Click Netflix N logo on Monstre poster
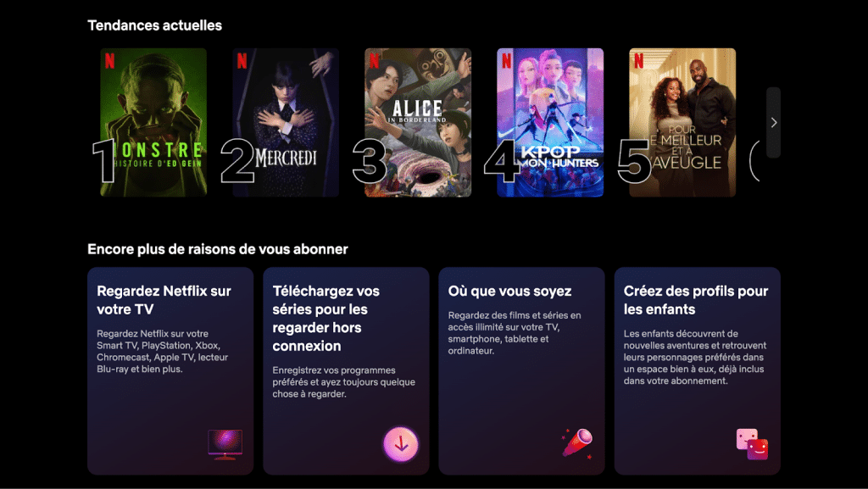Screen dimensions: 868x489 (109, 60)
